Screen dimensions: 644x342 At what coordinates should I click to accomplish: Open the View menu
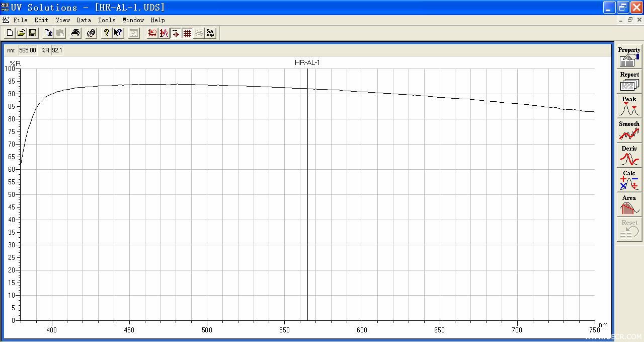tap(62, 20)
